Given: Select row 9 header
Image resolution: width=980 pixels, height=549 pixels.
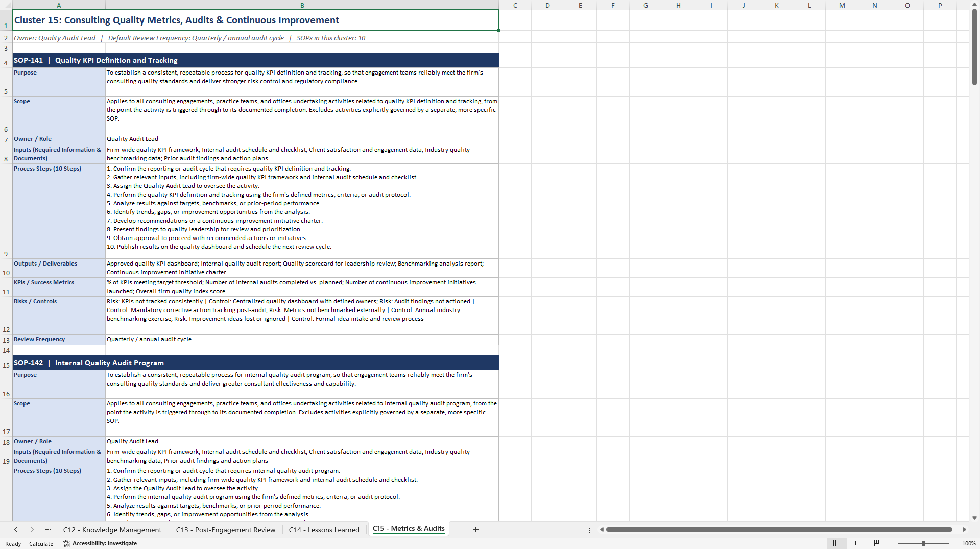Looking at the screenshot, I should [6, 211].
